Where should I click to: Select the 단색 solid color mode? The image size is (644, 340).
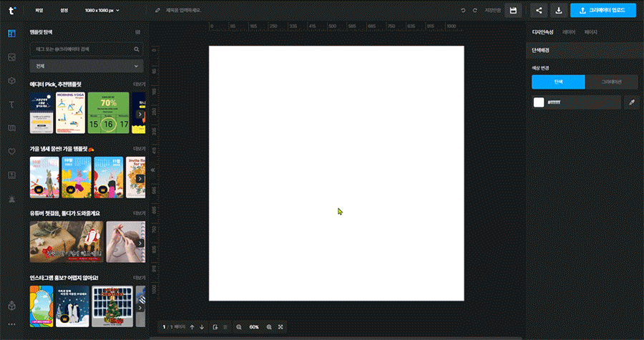(558, 82)
